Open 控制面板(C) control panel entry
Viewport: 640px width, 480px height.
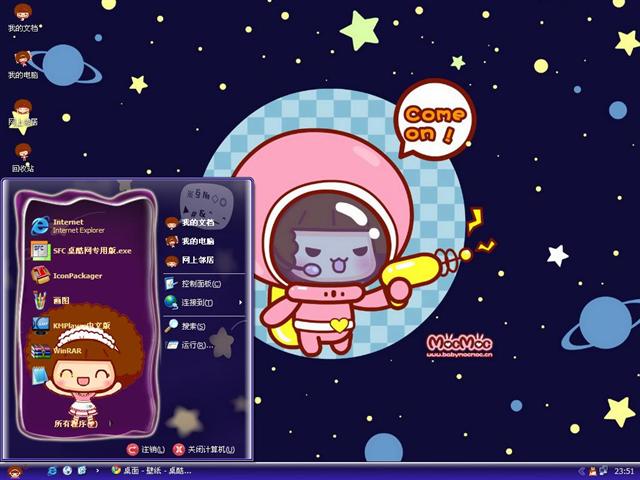click(193, 284)
